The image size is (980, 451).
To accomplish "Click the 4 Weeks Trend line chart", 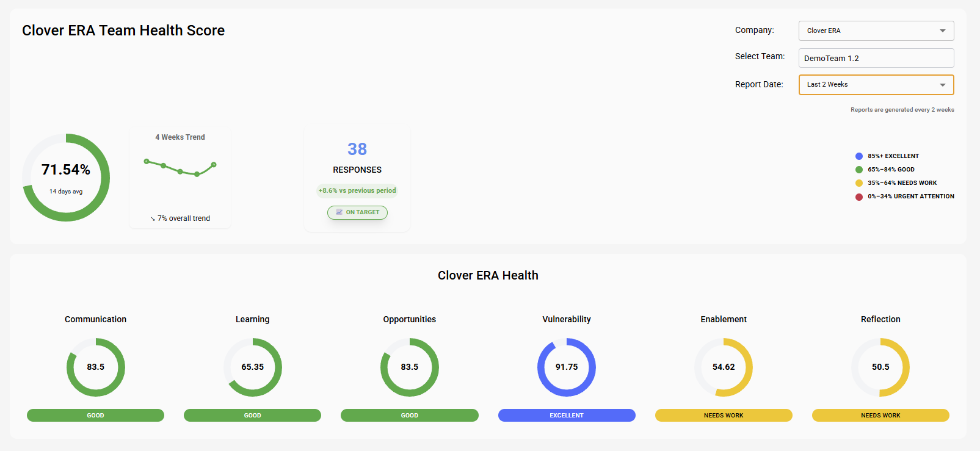I will [180, 168].
